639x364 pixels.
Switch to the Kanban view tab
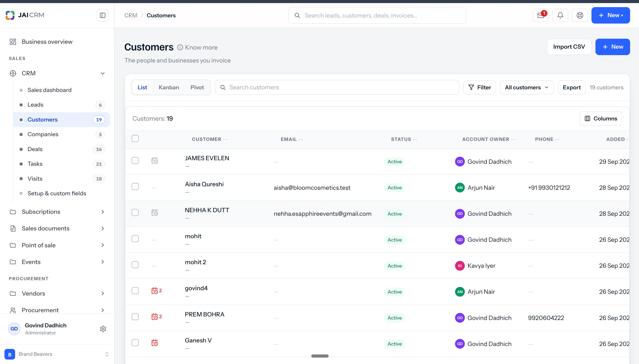pyautogui.click(x=169, y=88)
